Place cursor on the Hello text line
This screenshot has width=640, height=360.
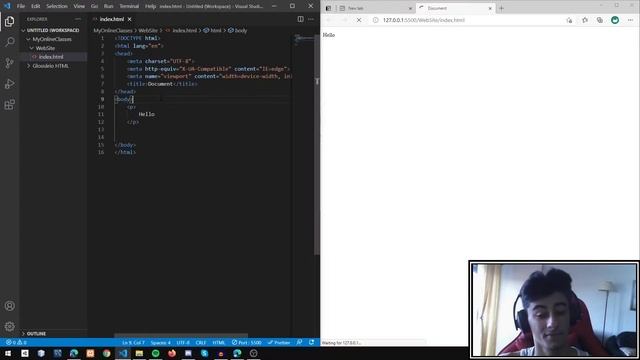pos(147,114)
